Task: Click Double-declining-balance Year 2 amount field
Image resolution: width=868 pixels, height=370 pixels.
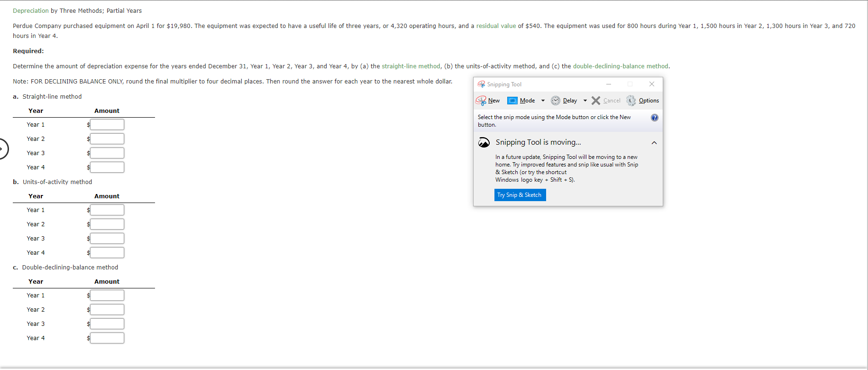Action: (x=107, y=310)
